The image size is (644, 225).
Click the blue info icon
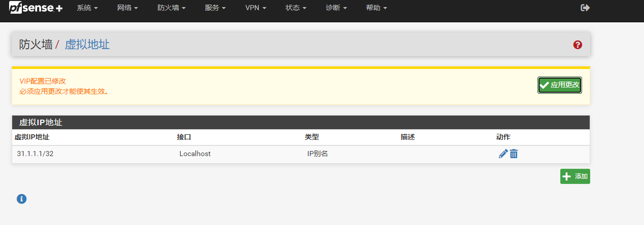tap(21, 199)
